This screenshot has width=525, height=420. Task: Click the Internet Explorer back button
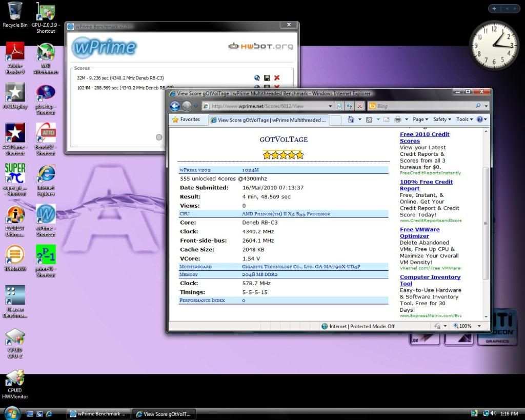pyautogui.click(x=175, y=106)
